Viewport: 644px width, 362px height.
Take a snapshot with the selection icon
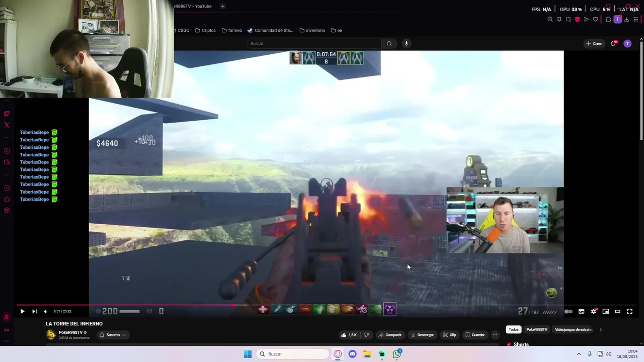click(568, 19)
